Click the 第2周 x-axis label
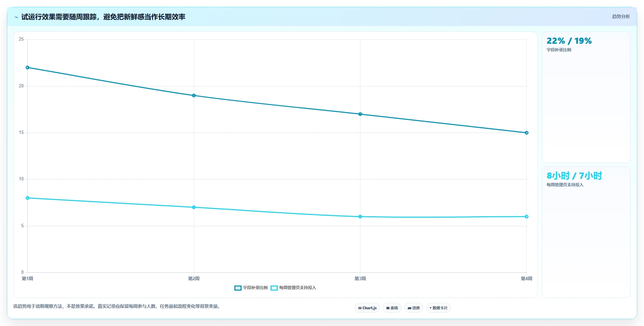 (194, 279)
